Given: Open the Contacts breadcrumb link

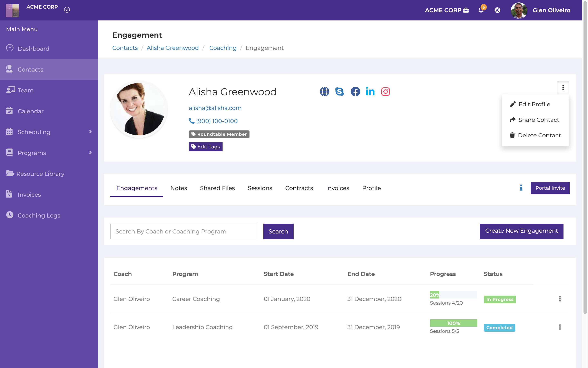Looking at the screenshot, I should pyautogui.click(x=125, y=48).
